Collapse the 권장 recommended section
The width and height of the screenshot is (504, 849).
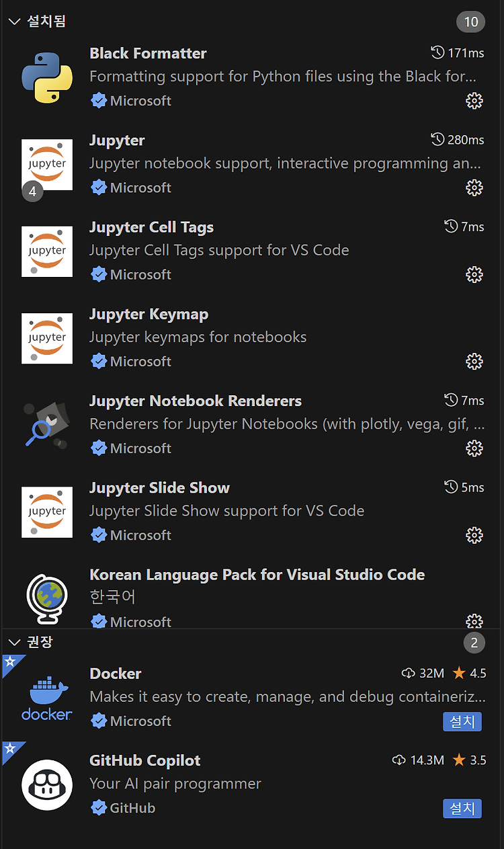pos(14,642)
